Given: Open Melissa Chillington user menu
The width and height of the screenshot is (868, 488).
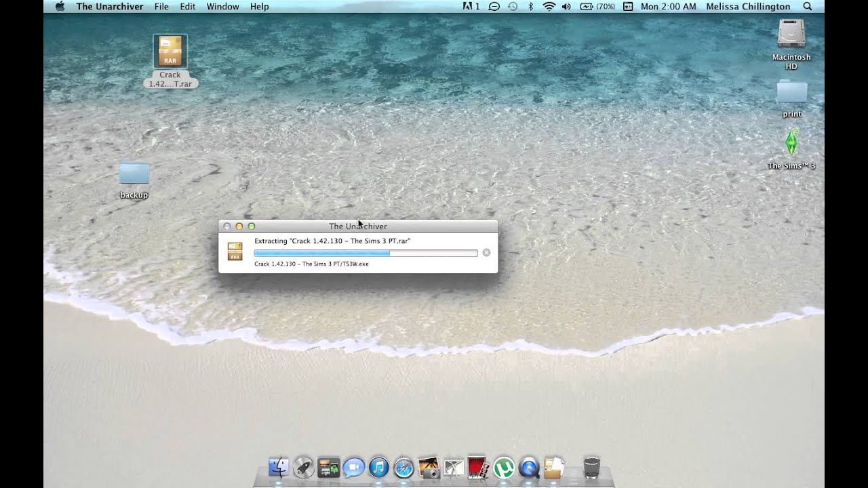Looking at the screenshot, I should [748, 6].
